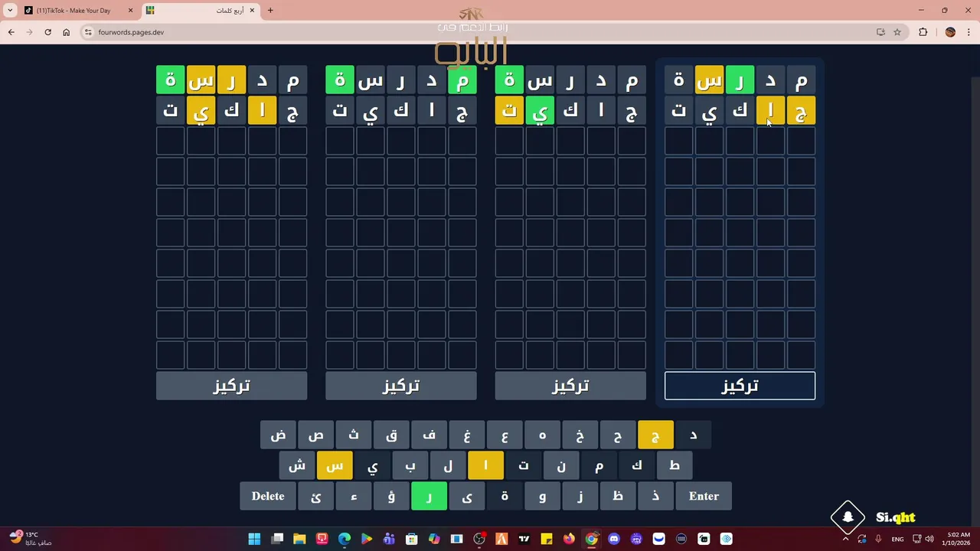Open a new browser tab with plus

[270, 11]
